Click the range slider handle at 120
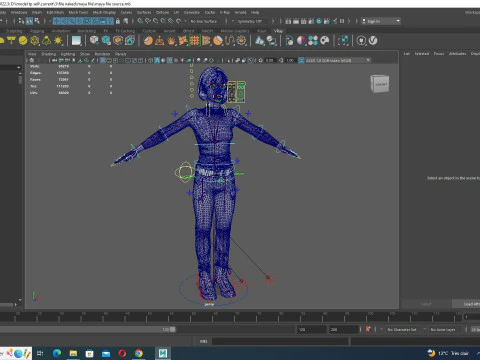The image size is (480, 360). click(173, 329)
